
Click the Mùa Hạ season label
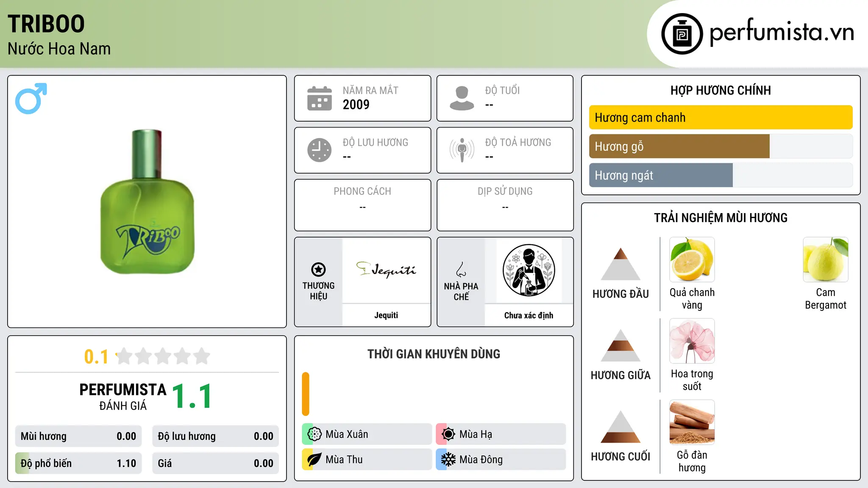[476, 434]
